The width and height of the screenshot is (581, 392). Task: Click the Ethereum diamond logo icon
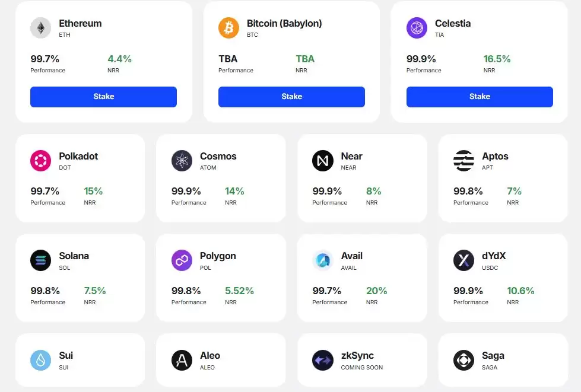(41, 28)
